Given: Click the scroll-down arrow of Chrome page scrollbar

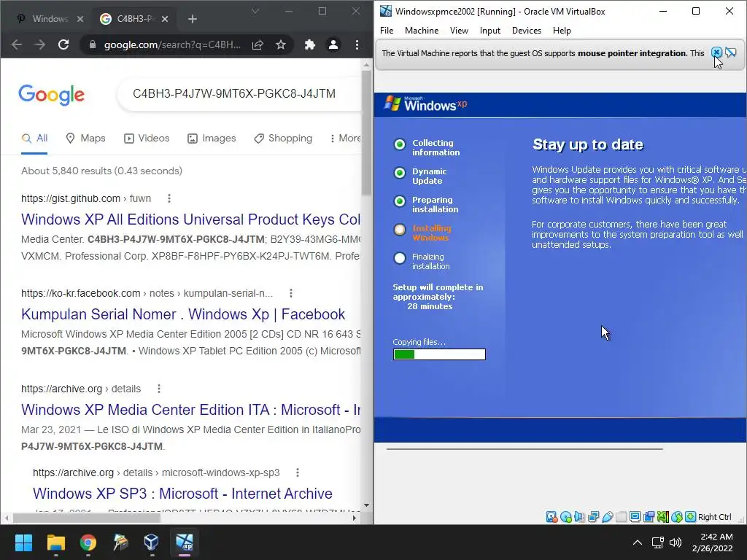Looking at the screenshot, I should [x=366, y=505].
